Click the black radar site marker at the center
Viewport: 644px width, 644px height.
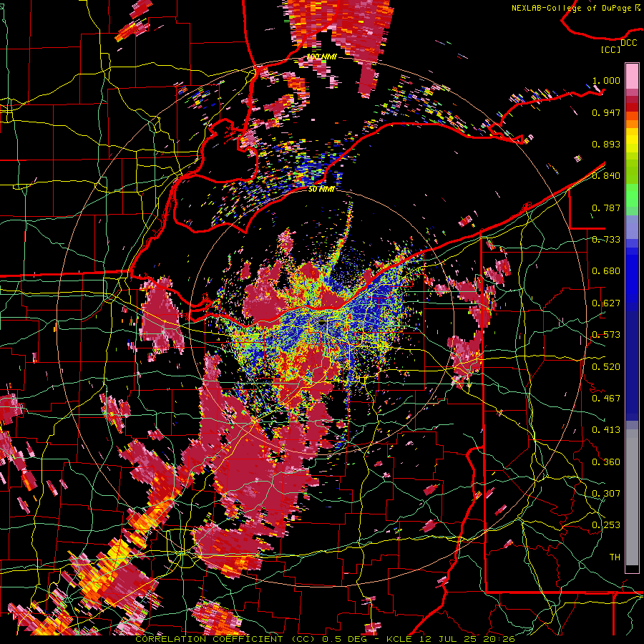(323, 323)
